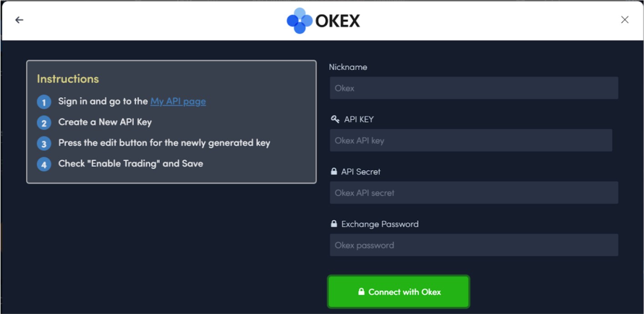Click the Nickname field label
644x314 pixels.
pyautogui.click(x=348, y=67)
